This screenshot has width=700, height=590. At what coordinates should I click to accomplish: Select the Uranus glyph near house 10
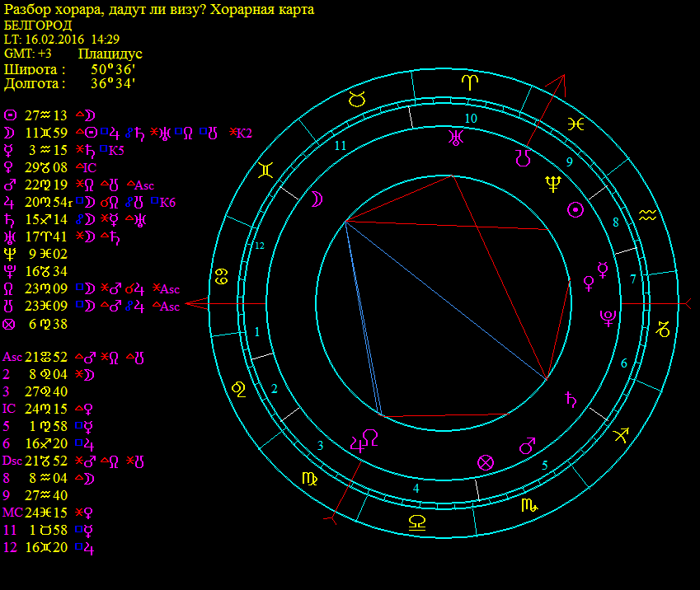point(454,137)
